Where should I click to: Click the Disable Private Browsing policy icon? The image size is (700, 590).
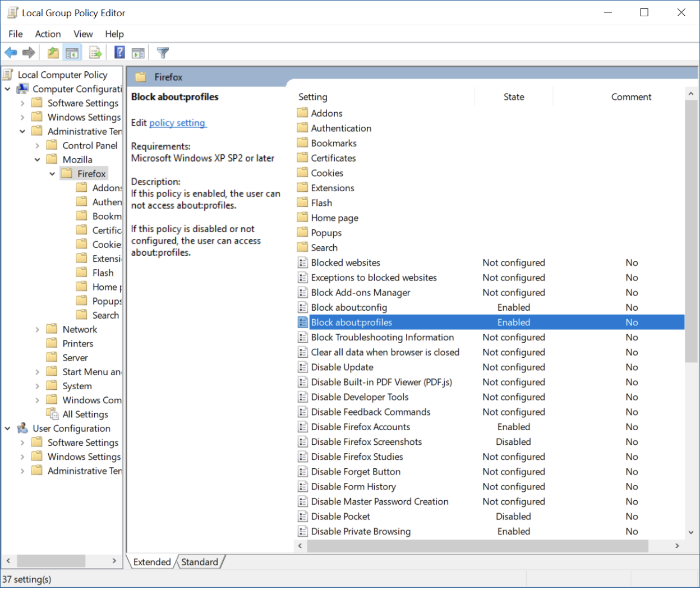(x=302, y=531)
